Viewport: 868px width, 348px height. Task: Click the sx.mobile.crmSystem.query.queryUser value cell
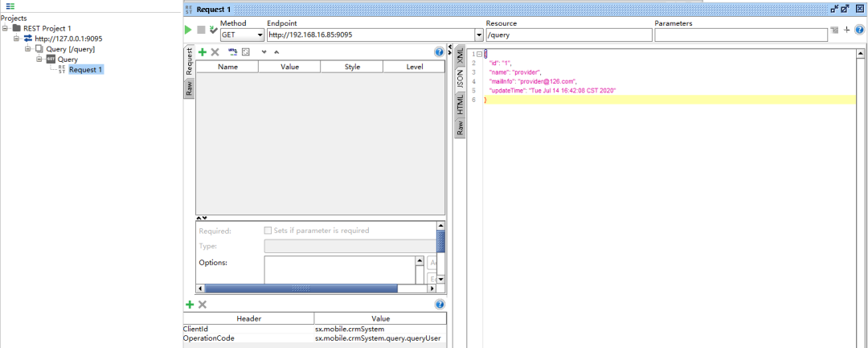pos(380,338)
